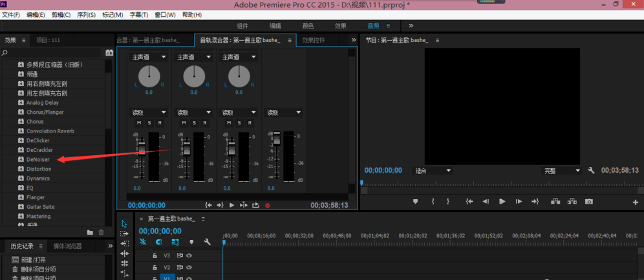Click the record button in audio mixer
This screenshot has width=644, height=280.
268,205
